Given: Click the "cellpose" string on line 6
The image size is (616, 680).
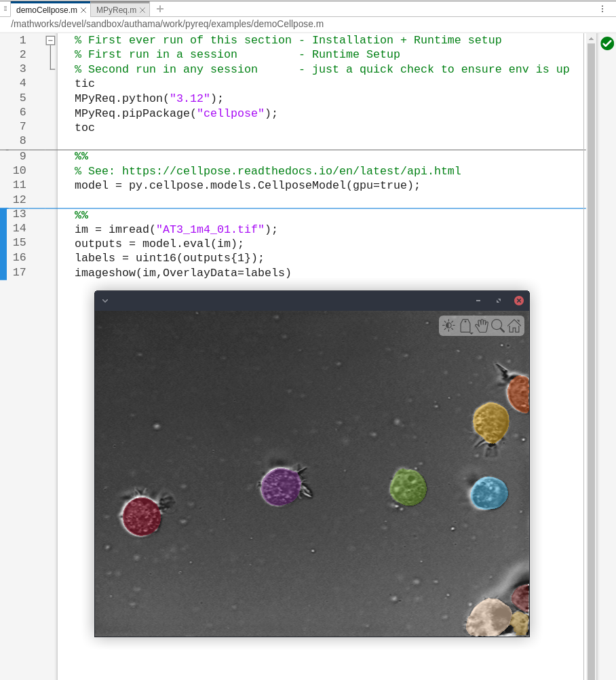Looking at the screenshot, I should [x=230, y=113].
